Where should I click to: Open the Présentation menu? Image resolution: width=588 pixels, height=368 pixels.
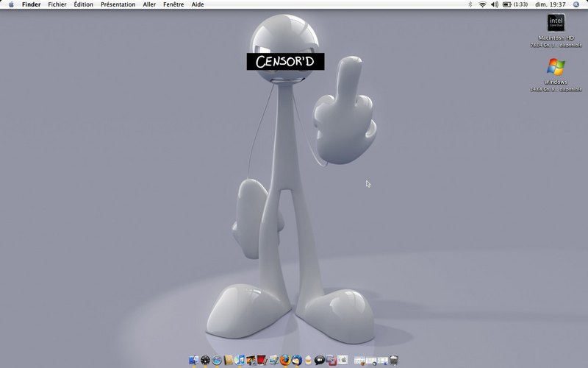pos(118,4)
